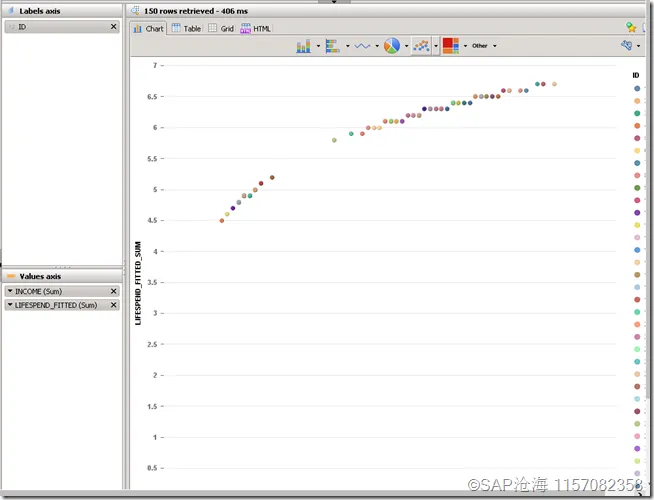654x500 pixels.
Task: Select the pie chart type icon
Action: (392, 46)
